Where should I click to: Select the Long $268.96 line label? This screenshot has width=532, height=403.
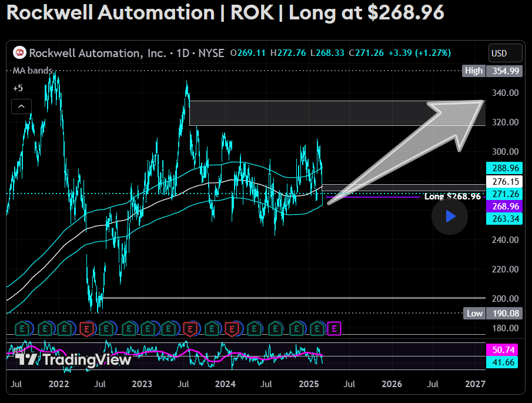[x=452, y=196]
